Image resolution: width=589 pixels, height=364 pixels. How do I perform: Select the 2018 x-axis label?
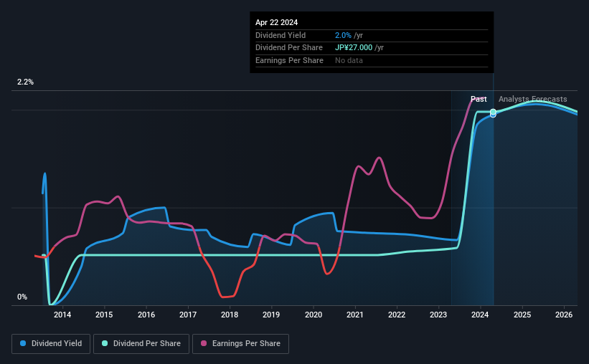click(230, 315)
